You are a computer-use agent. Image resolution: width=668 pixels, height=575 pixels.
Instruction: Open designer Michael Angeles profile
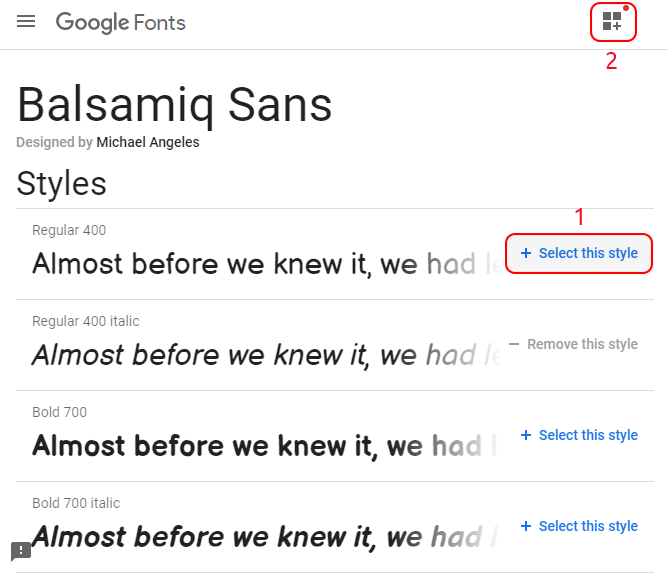[x=148, y=142]
